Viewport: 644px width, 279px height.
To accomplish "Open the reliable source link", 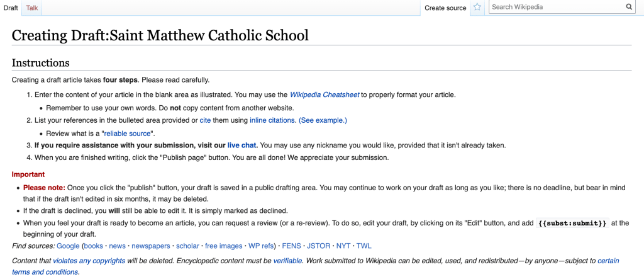I will (x=126, y=133).
